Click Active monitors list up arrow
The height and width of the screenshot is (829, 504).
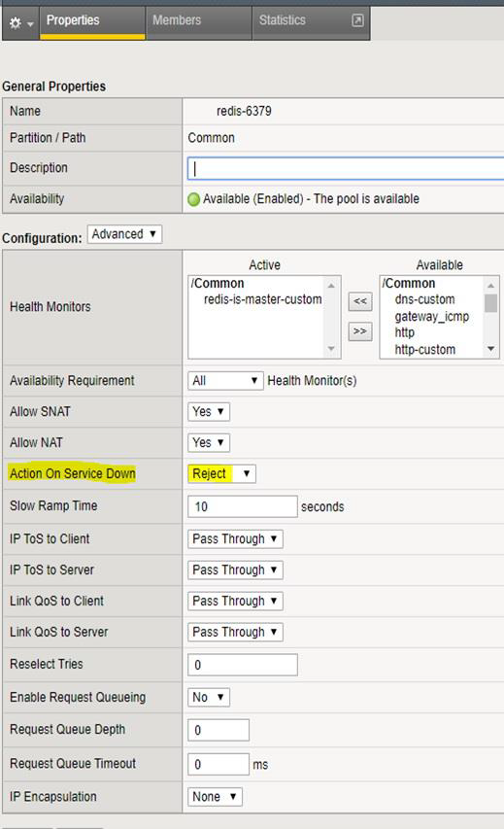tap(331, 286)
